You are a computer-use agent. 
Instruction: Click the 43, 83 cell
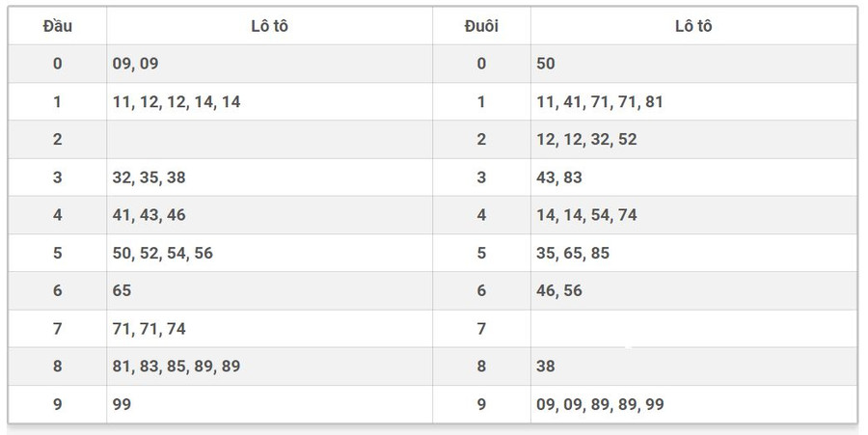pyautogui.click(x=558, y=177)
